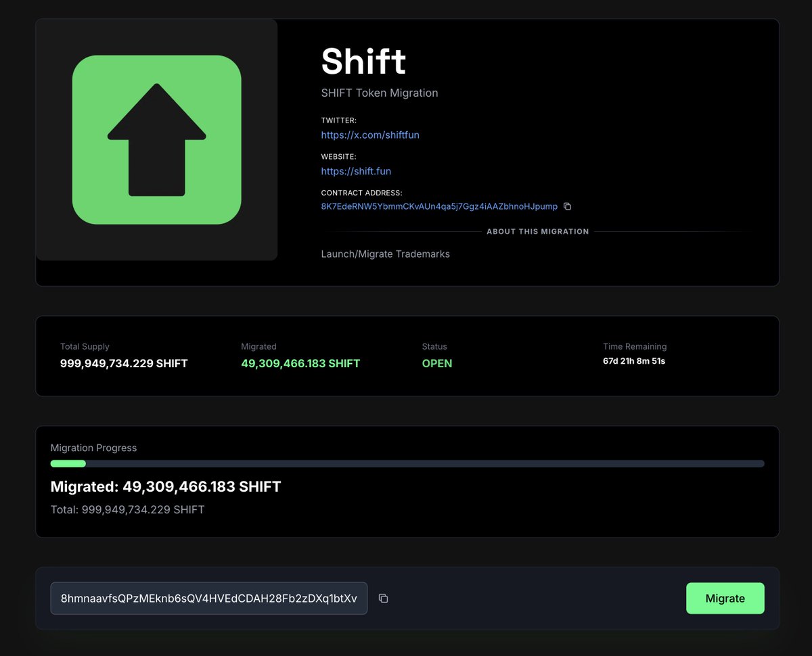Image resolution: width=812 pixels, height=656 pixels.
Task: Click the green Migrate button
Action: pyautogui.click(x=725, y=599)
